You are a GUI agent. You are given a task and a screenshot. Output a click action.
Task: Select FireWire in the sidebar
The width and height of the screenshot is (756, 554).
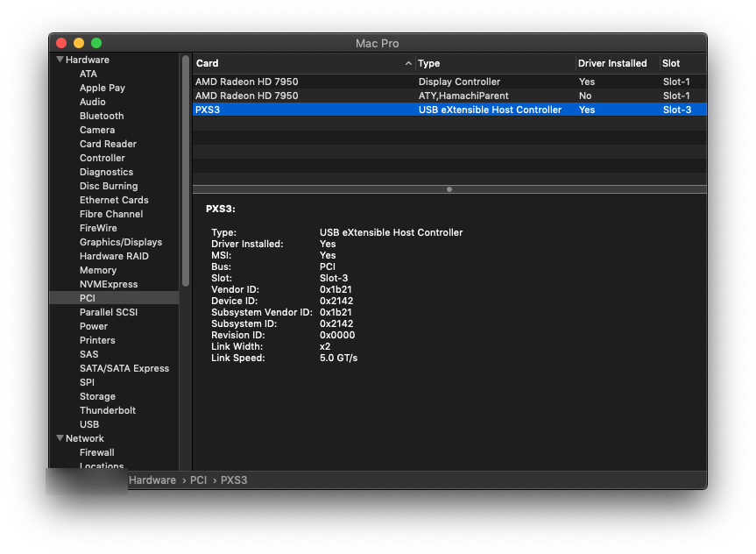tap(98, 228)
